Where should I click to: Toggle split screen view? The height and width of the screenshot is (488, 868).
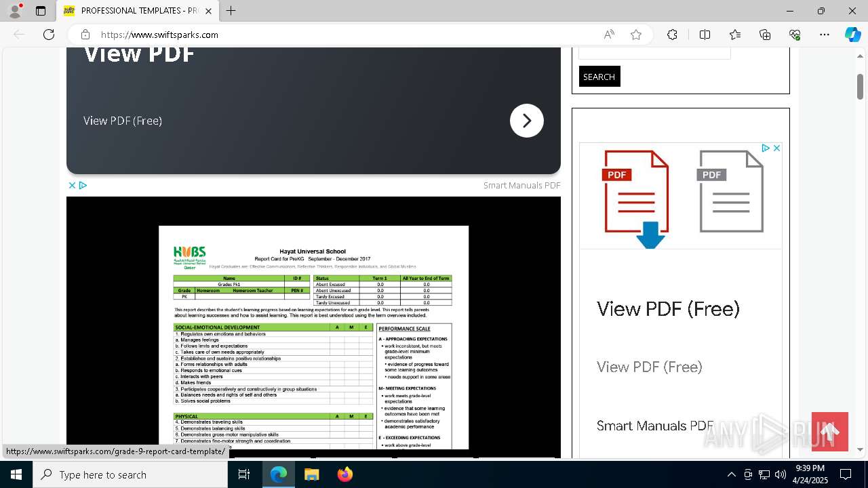click(x=705, y=35)
